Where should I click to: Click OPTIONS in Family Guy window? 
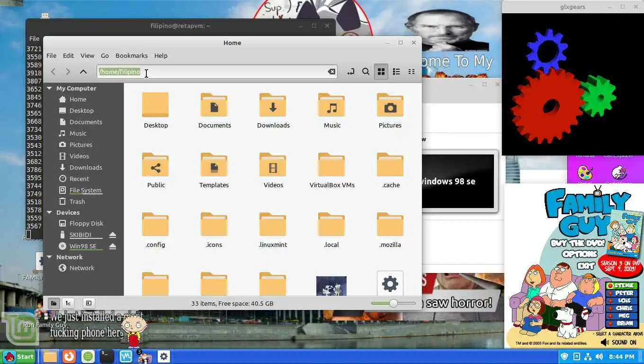tap(580, 254)
